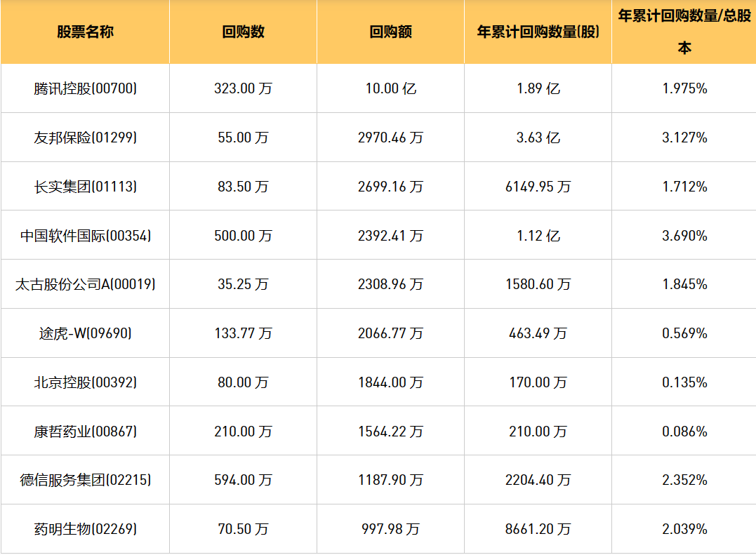The image size is (756, 555).
Task: Open the 腾讯控股(00700) stock name
Action: [85, 88]
